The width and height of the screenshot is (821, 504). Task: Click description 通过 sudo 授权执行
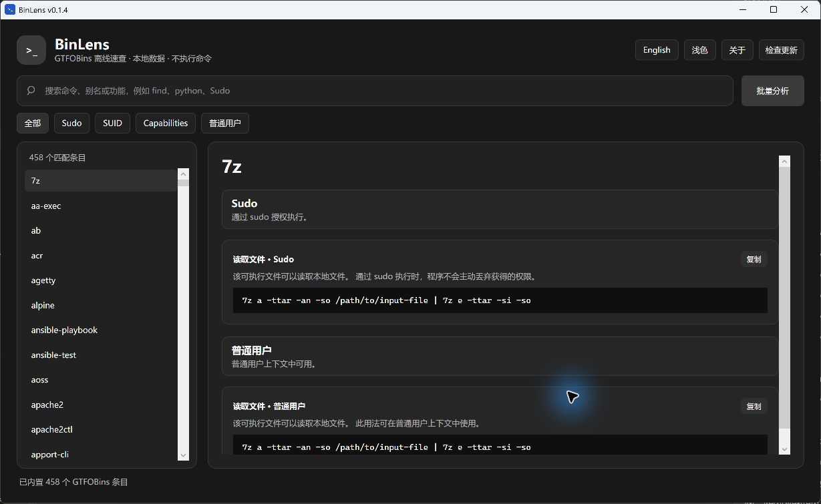[x=270, y=217]
